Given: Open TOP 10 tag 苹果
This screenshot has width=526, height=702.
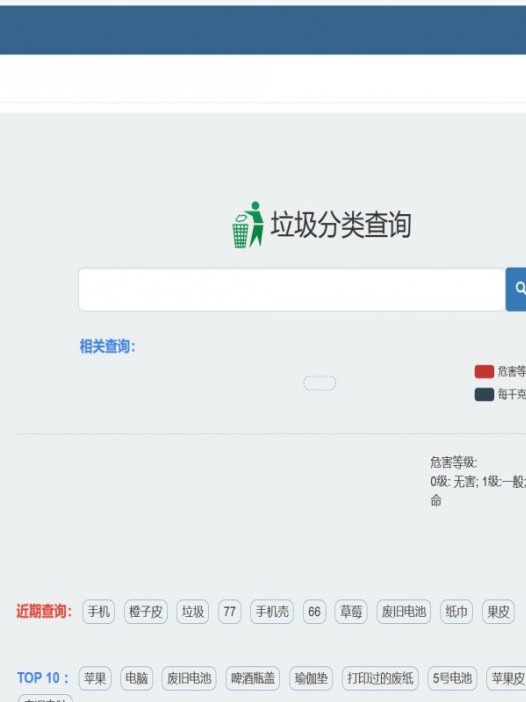Looking at the screenshot, I should [x=95, y=678].
